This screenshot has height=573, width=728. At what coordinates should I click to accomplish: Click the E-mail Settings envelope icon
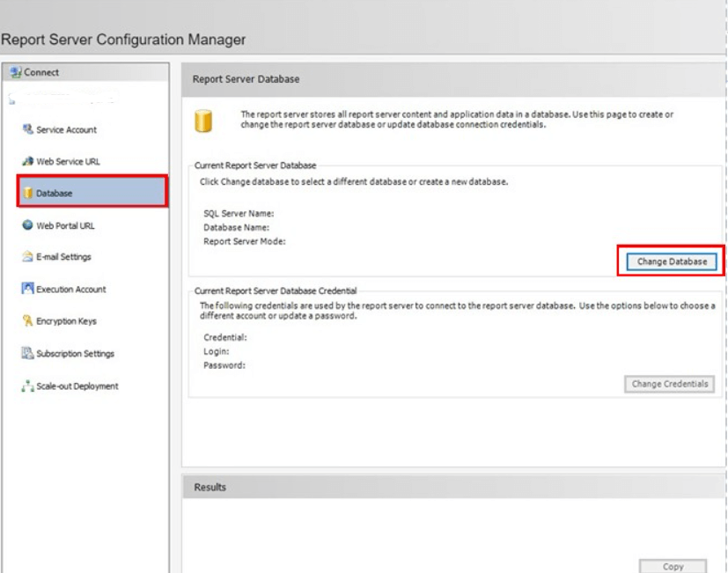[27, 257]
